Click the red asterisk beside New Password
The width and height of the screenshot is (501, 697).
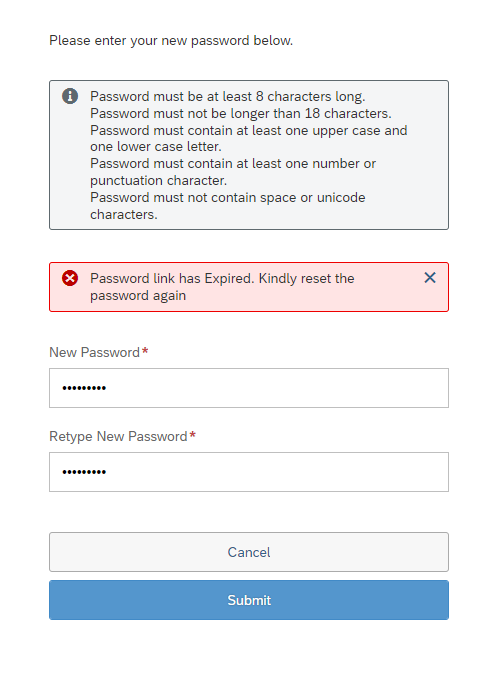pyautogui.click(x=145, y=351)
